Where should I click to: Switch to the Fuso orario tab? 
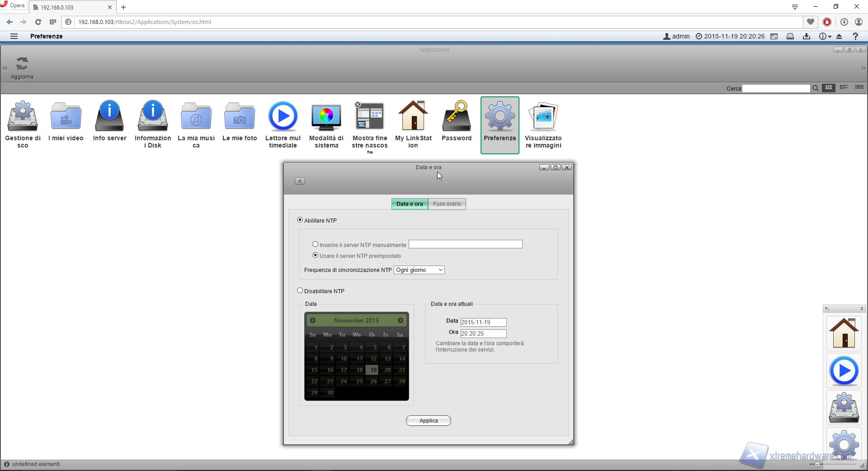coord(447,204)
